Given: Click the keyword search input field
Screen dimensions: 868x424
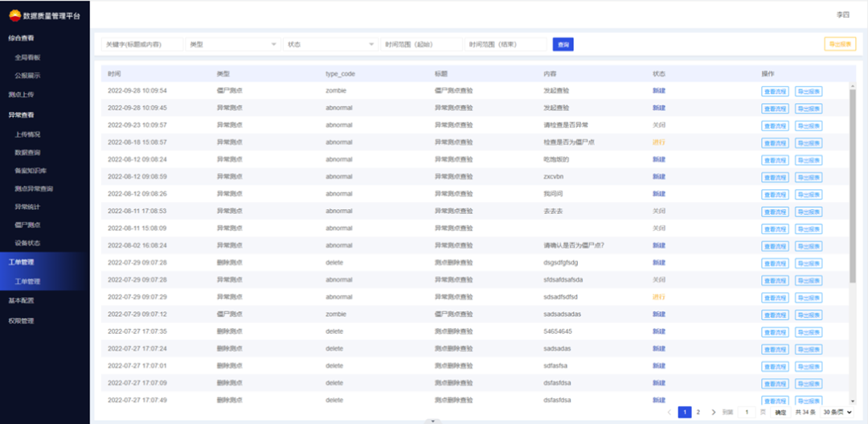Looking at the screenshot, I should (142, 44).
